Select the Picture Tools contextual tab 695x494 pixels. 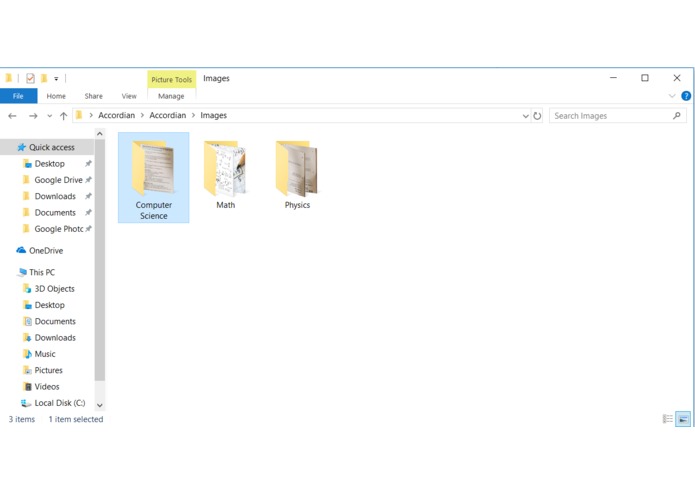(x=172, y=80)
